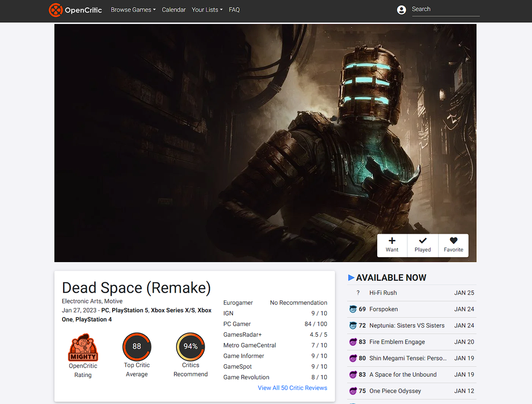
Task: Click the Mighty OpenCritic Rating badge
Action: point(83,348)
